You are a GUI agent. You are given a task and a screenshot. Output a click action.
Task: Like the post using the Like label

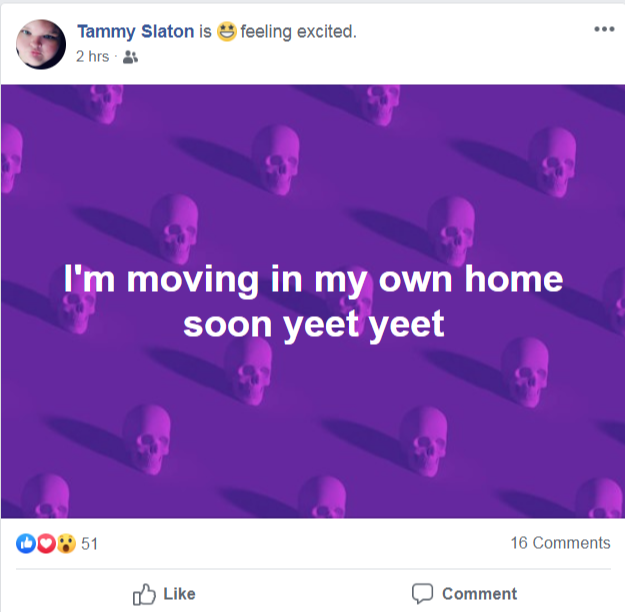(x=179, y=594)
